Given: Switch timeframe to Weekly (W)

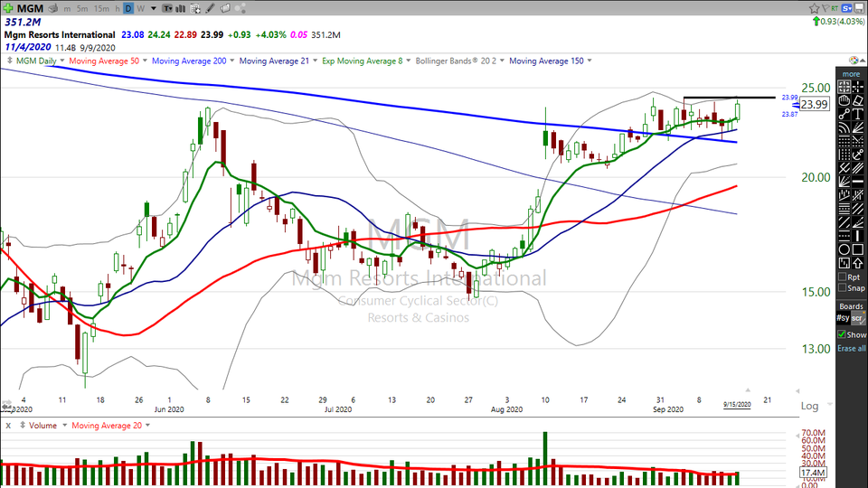Looking at the screenshot, I should click(141, 8).
